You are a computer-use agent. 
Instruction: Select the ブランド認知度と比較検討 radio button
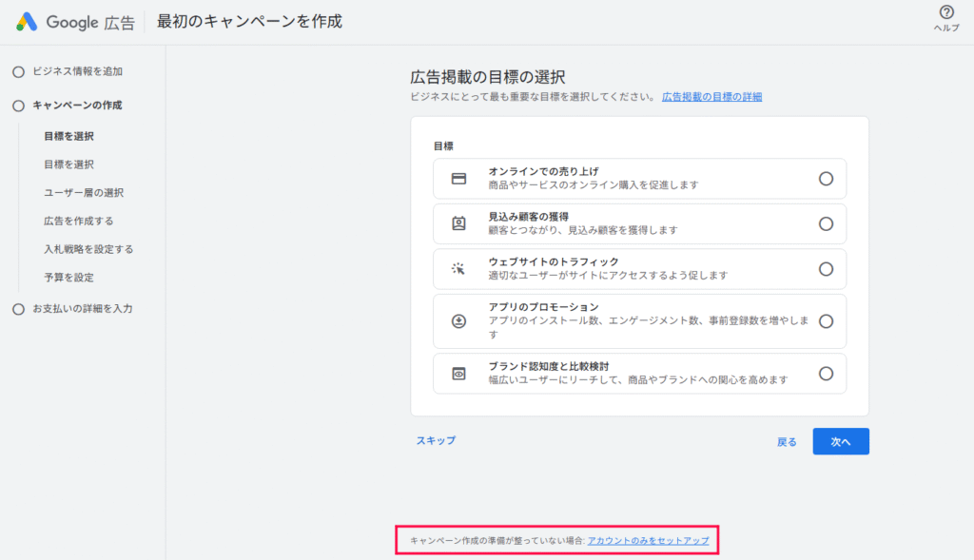[826, 373]
